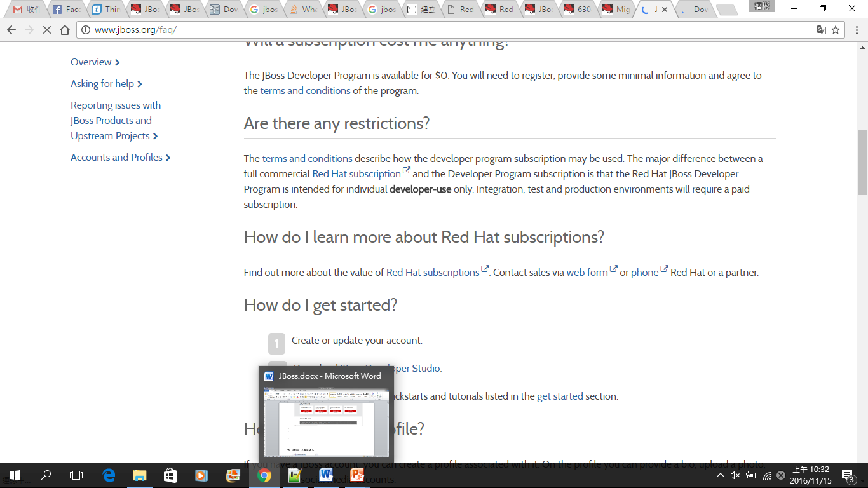Click heading 'How do I get started?'
Screen dimensions: 868x488
coord(320,306)
